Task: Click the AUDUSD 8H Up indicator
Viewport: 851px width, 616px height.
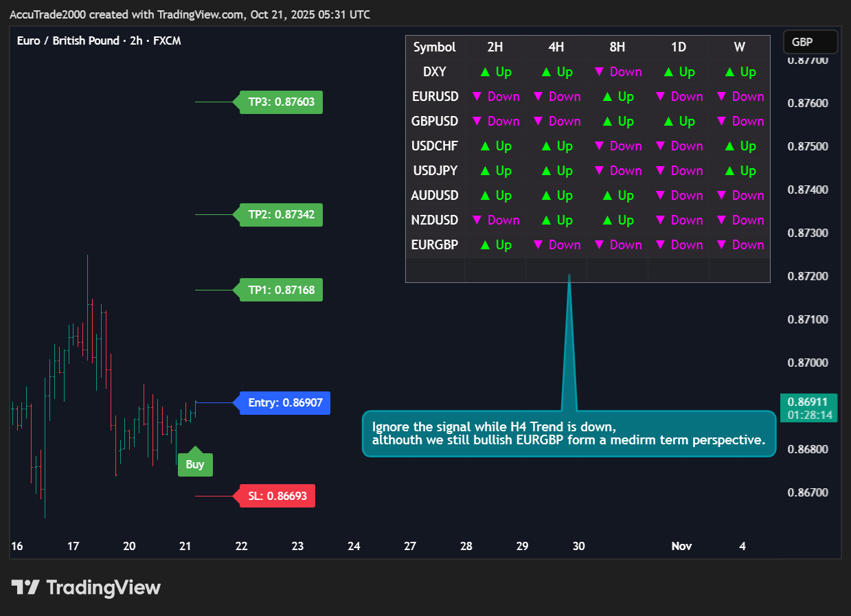Action: point(617,196)
